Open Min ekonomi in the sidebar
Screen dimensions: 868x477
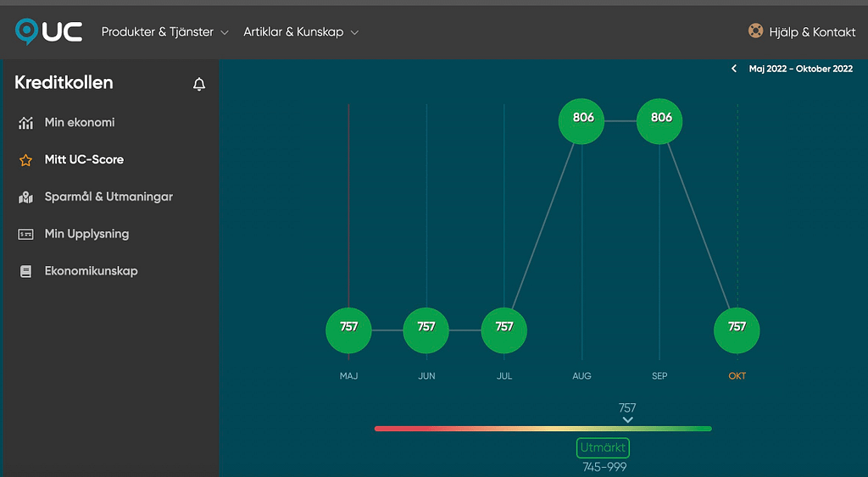[x=80, y=123]
